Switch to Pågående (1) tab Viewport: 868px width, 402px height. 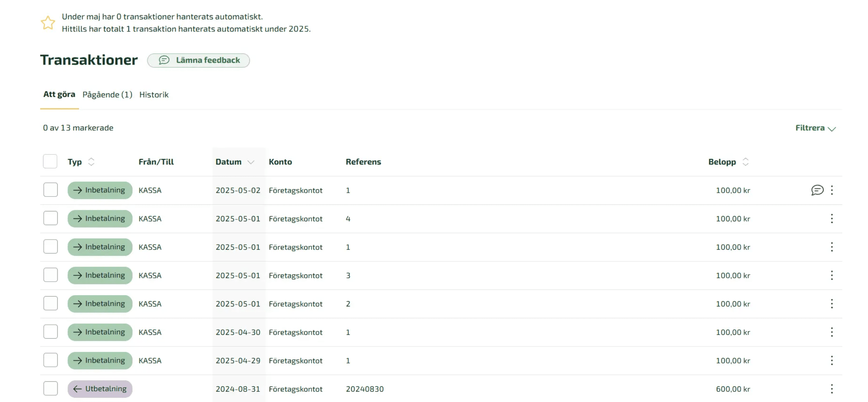pos(107,94)
